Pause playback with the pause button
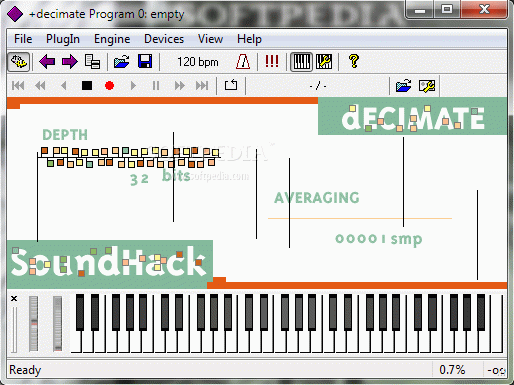The height and width of the screenshot is (385, 514). 156,86
